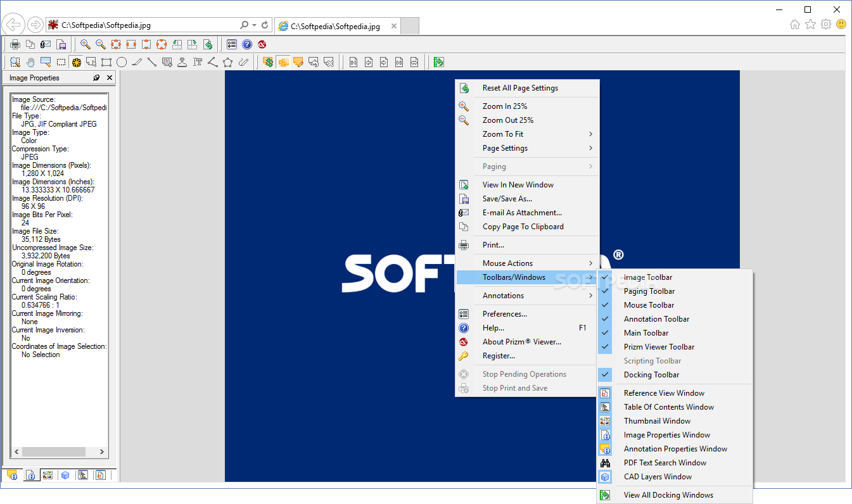Select the Polygon annotation tool
Screen dimensions: 852x504
[228, 62]
